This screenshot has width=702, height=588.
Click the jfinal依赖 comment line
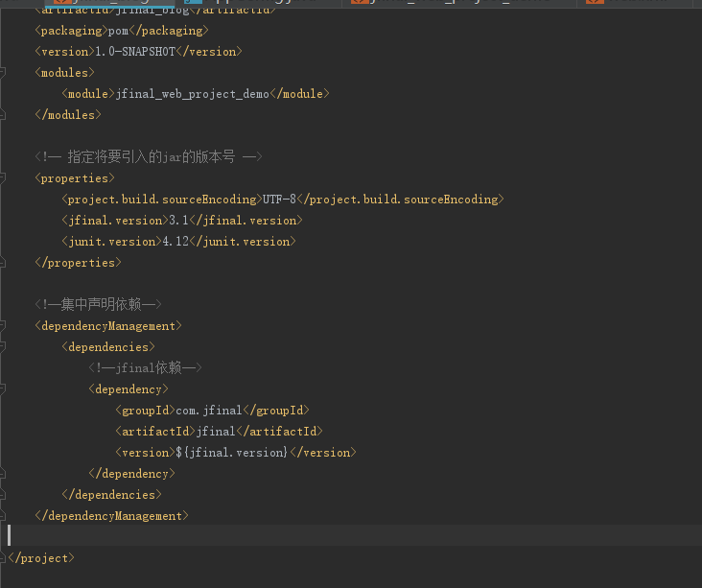tap(145, 367)
